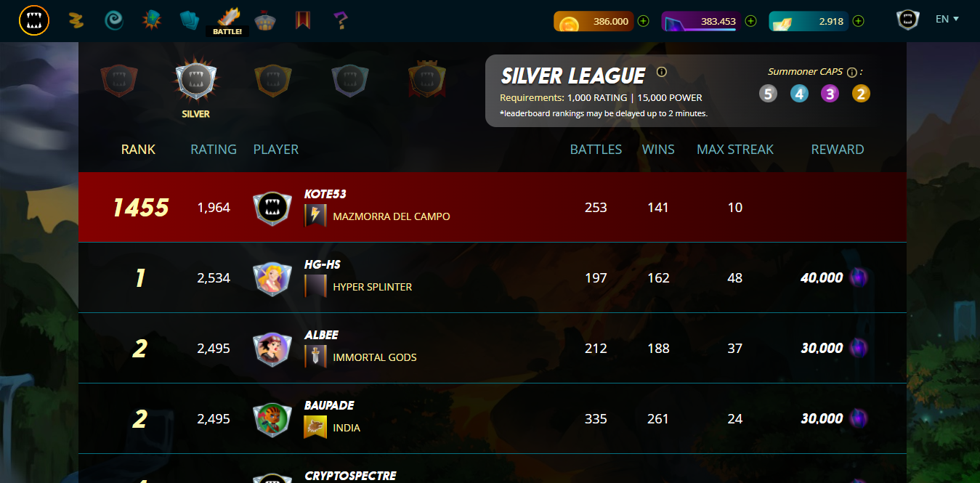Click BAUPADE's player avatar
This screenshot has height=483, width=980.
point(272,419)
